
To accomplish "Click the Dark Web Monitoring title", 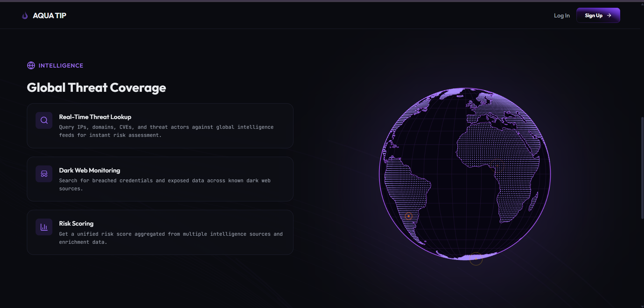I will (90, 170).
